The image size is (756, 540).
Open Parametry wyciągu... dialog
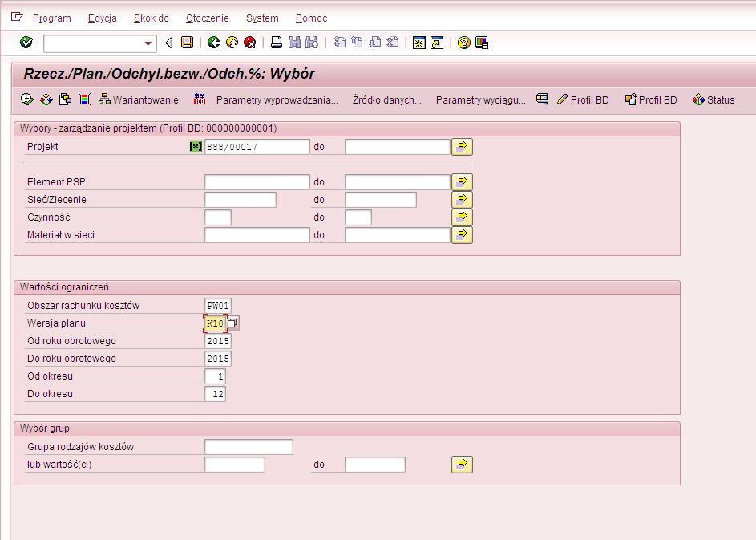pyautogui.click(x=481, y=100)
